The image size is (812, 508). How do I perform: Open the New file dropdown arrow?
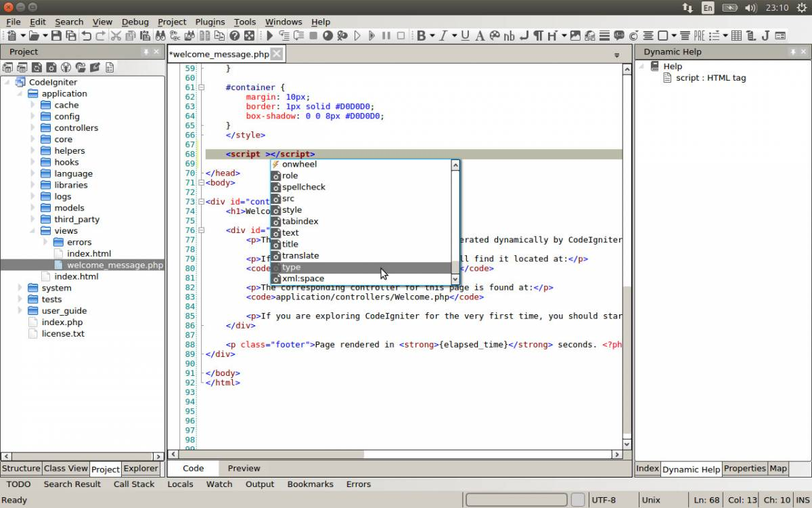point(23,35)
